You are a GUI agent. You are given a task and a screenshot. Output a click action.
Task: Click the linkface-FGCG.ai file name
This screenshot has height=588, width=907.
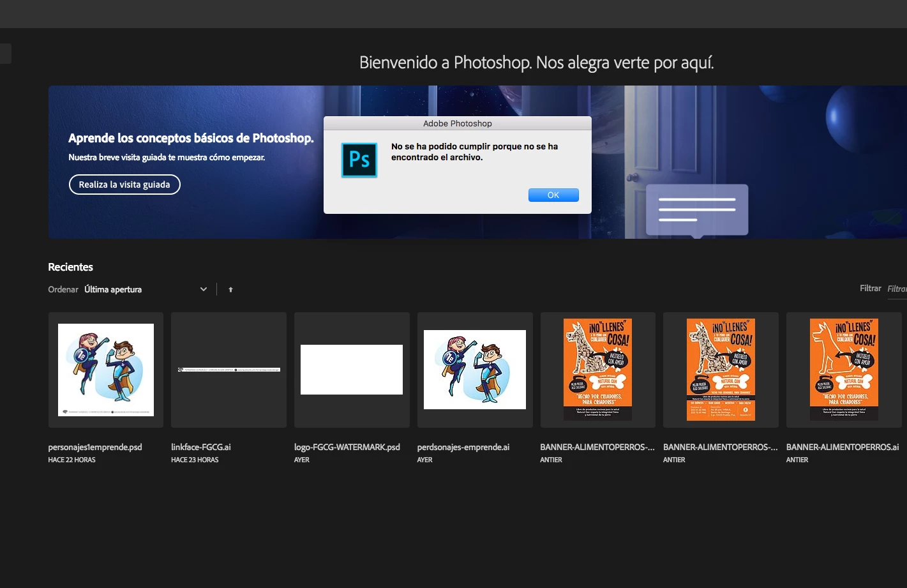pyautogui.click(x=201, y=447)
